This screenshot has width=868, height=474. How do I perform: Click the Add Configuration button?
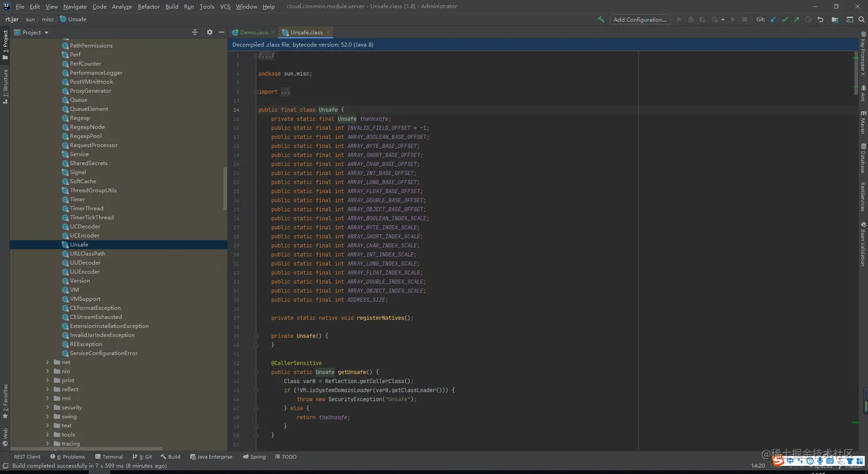[640, 20]
